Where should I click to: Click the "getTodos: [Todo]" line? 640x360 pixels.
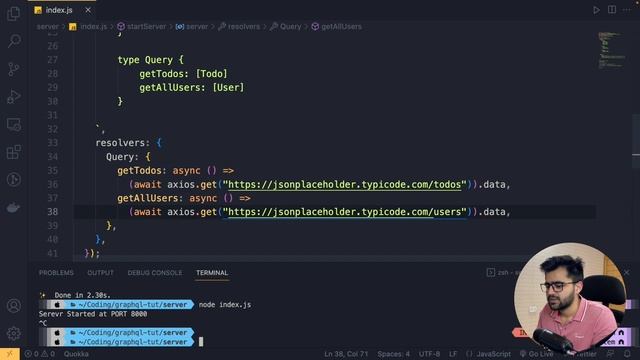[x=183, y=74]
